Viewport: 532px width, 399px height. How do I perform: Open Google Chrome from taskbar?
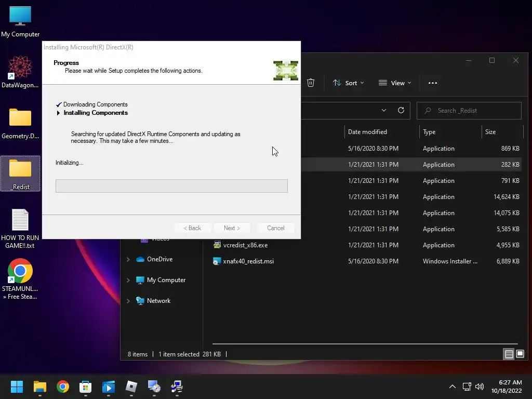63,387
